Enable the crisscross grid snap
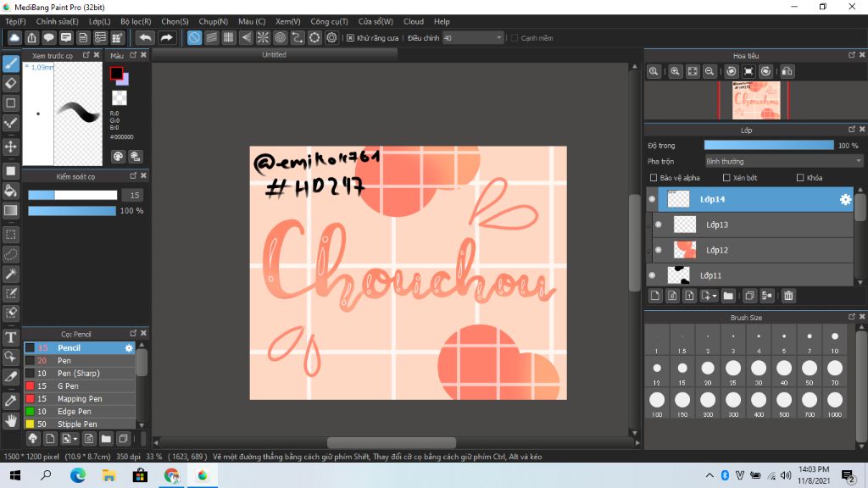Screen dimensions: 868x488 229,37
